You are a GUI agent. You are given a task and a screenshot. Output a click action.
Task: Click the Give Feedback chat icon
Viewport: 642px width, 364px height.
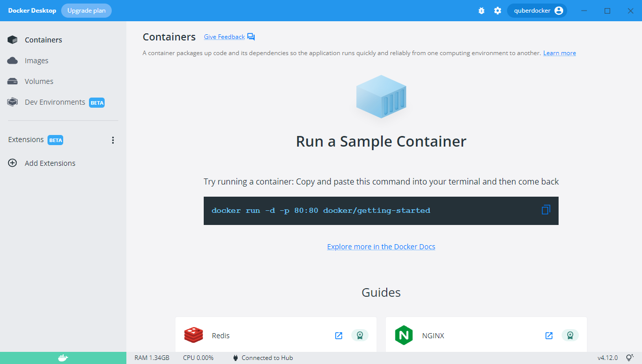click(251, 37)
